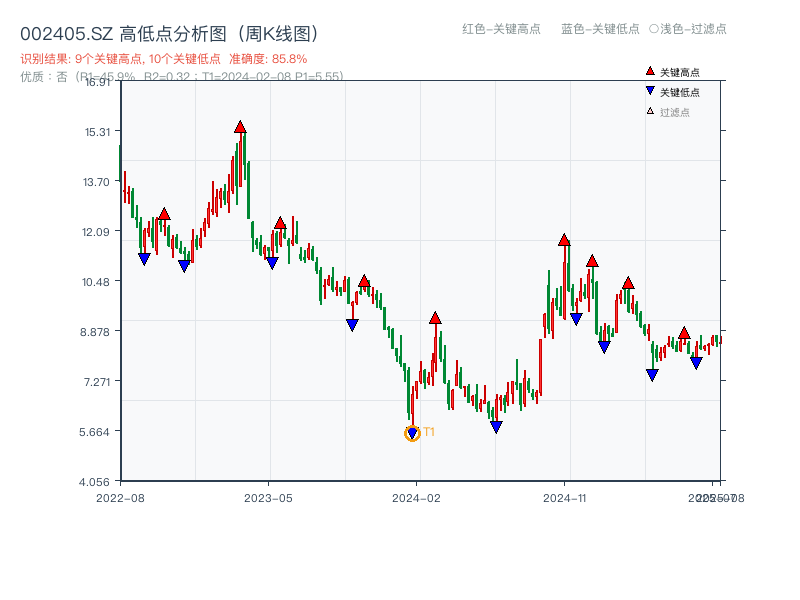Click red triangle icon of 关键高点 legend
800x600 pixels.
point(650,71)
